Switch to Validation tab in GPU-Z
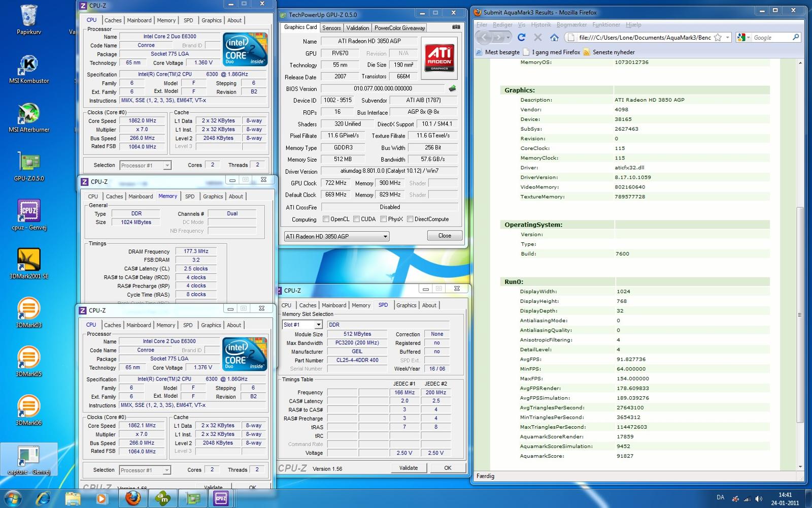Image resolution: width=812 pixels, height=508 pixels. (358, 28)
